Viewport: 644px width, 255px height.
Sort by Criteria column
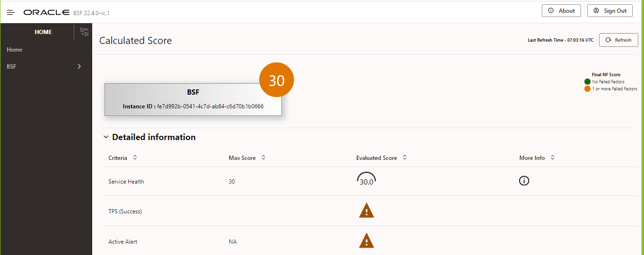click(x=135, y=158)
